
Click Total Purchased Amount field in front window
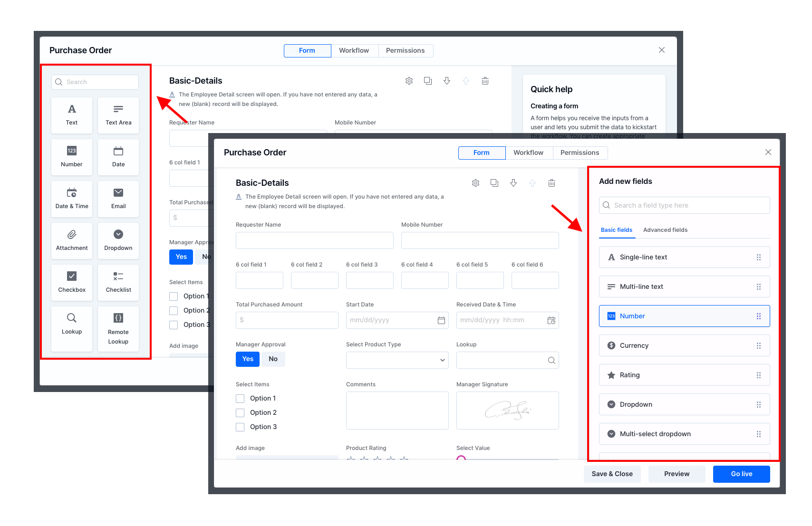click(287, 320)
